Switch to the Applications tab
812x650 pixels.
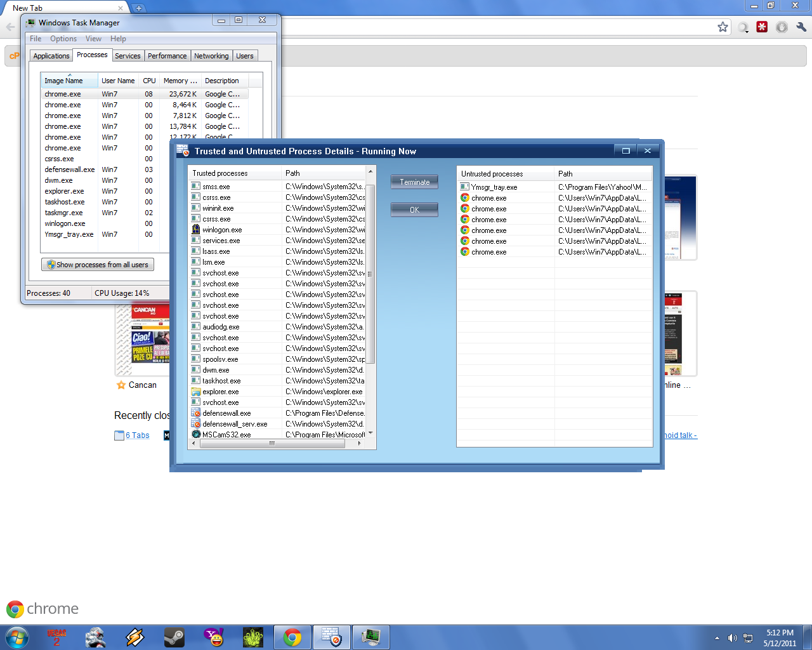click(x=51, y=56)
